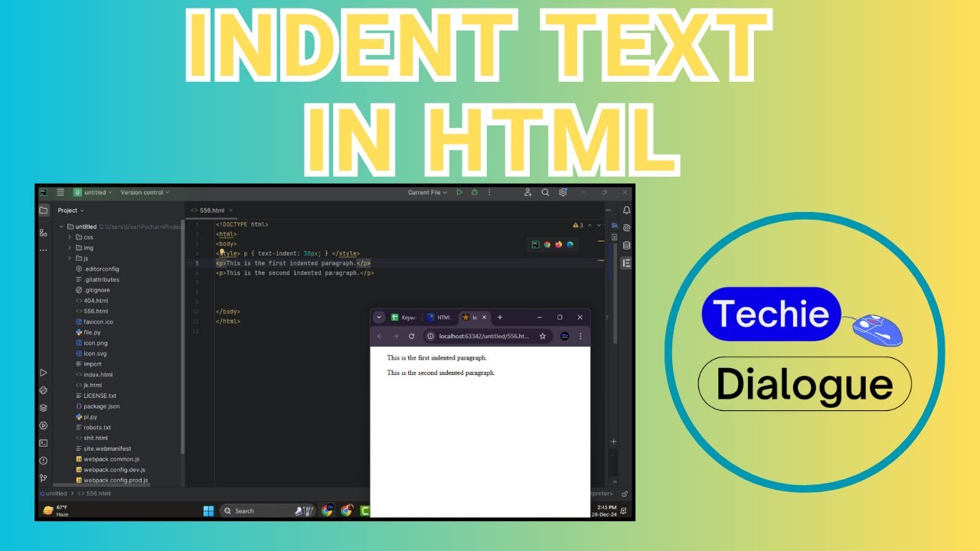Go back in the Chrome window
The height and width of the screenshot is (551, 980).
tap(380, 336)
